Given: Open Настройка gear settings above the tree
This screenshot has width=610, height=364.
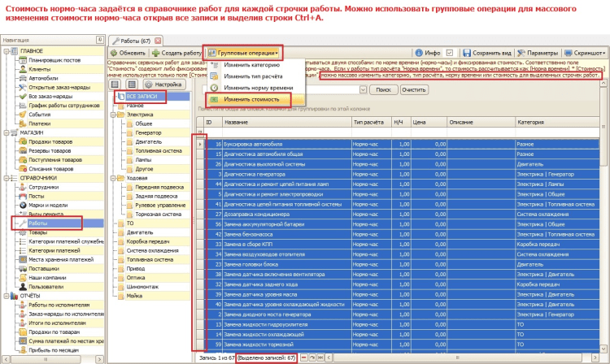Looking at the screenshot, I should pos(161,84).
